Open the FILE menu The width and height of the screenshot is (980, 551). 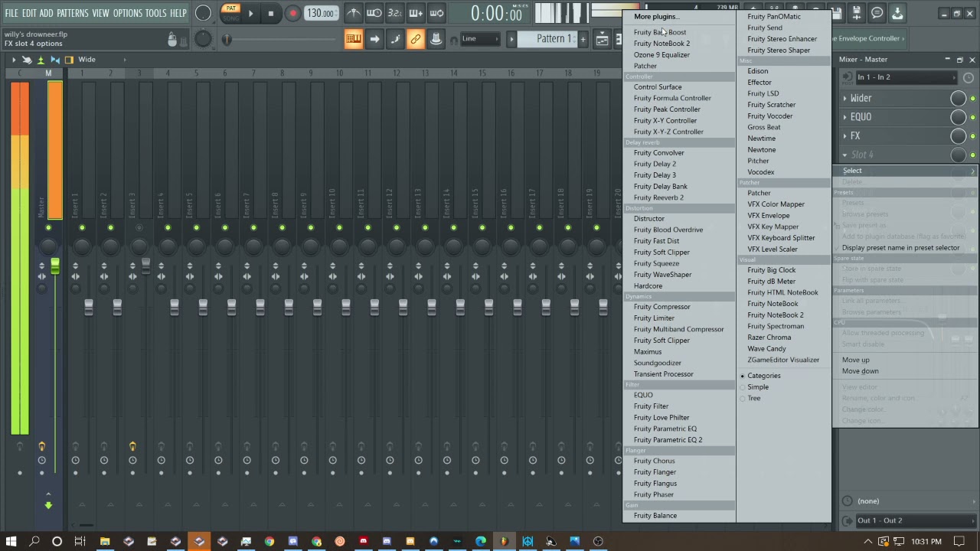click(x=11, y=13)
